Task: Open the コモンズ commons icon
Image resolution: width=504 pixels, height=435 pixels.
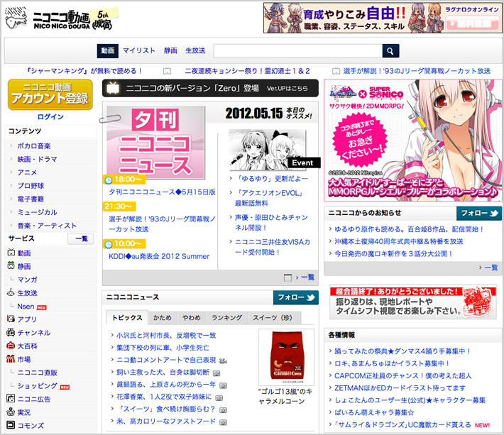Action: tap(11, 425)
